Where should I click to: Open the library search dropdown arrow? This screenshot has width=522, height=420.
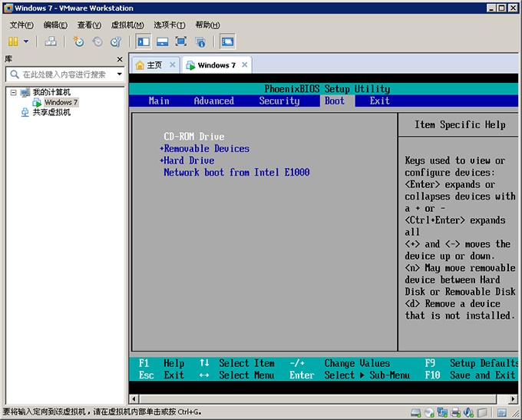coord(119,74)
